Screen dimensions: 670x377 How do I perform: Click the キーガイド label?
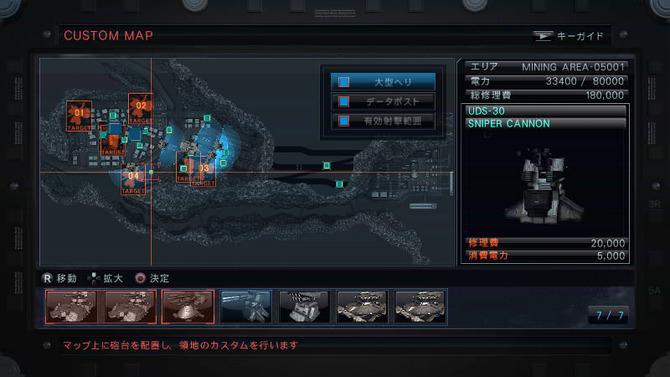[x=580, y=36]
